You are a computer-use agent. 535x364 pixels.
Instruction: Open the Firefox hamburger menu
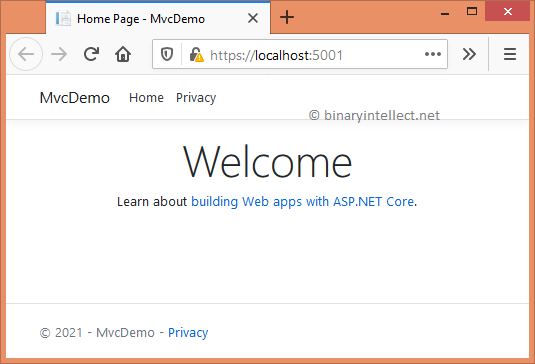[x=510, y=54]
